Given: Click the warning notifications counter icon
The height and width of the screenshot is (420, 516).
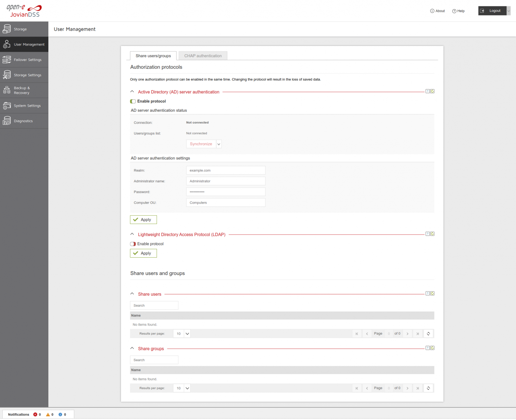Looking at the screenshot, I should pos(48,414).
